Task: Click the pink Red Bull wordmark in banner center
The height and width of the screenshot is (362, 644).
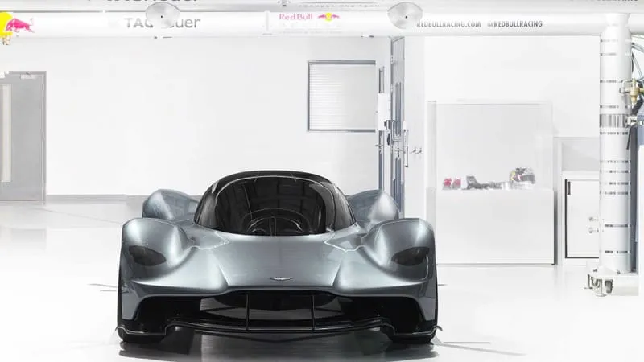Action: pos(295,17)
